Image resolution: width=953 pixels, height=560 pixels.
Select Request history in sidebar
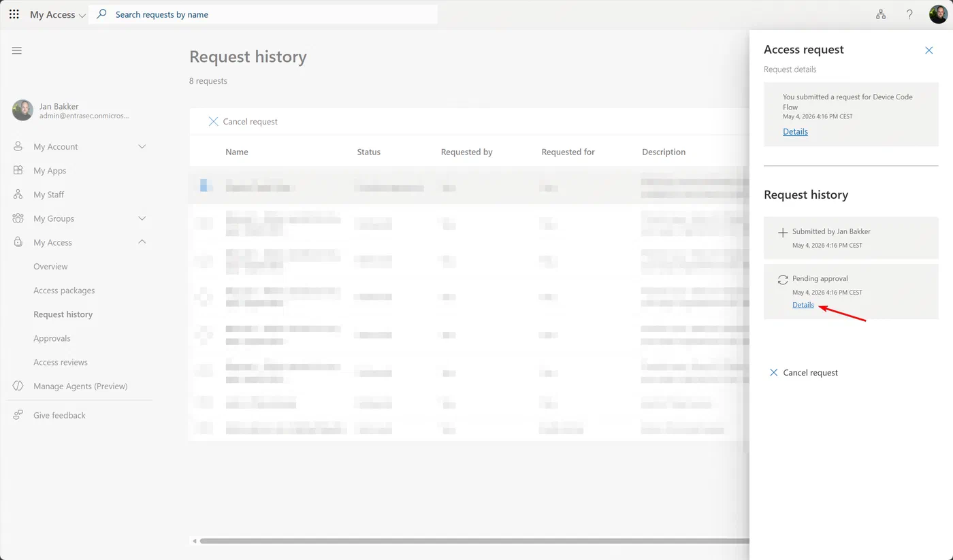[x=63, y=314]
